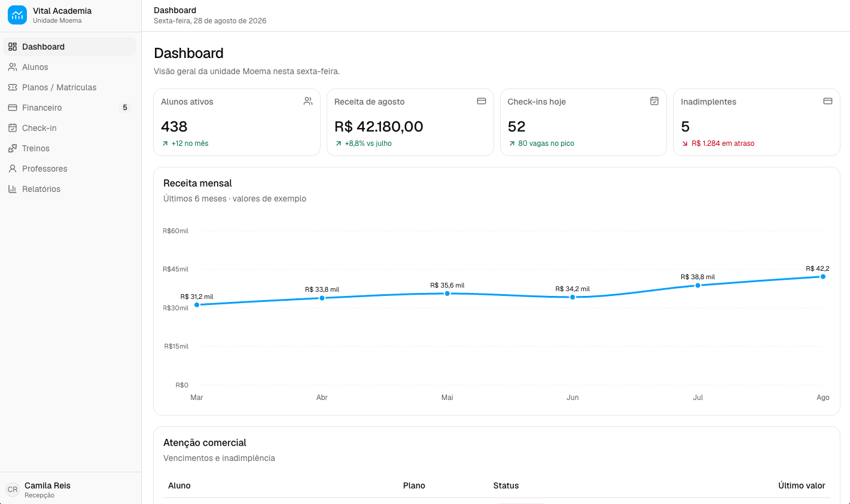Click the Professores person icon in sidebar
850x504 pixels.
13,169
